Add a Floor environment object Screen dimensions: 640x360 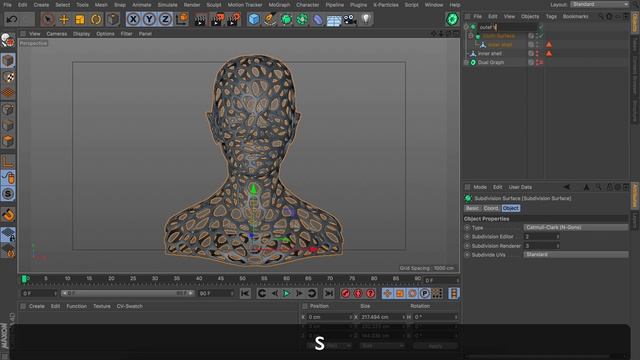tap(334, 20)
